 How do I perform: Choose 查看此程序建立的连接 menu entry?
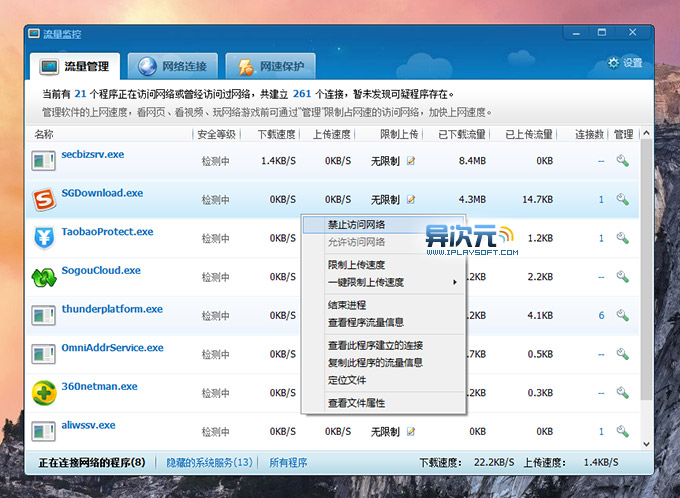point(383,345)
